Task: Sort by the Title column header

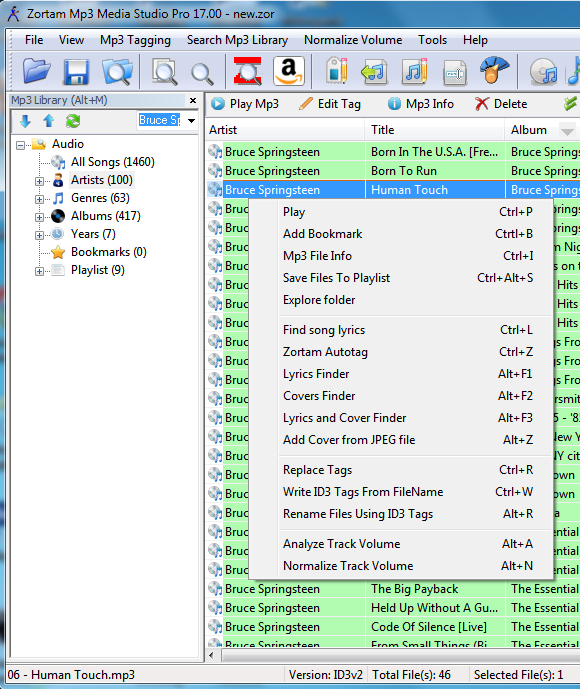Action: click(x=435, y=130)
